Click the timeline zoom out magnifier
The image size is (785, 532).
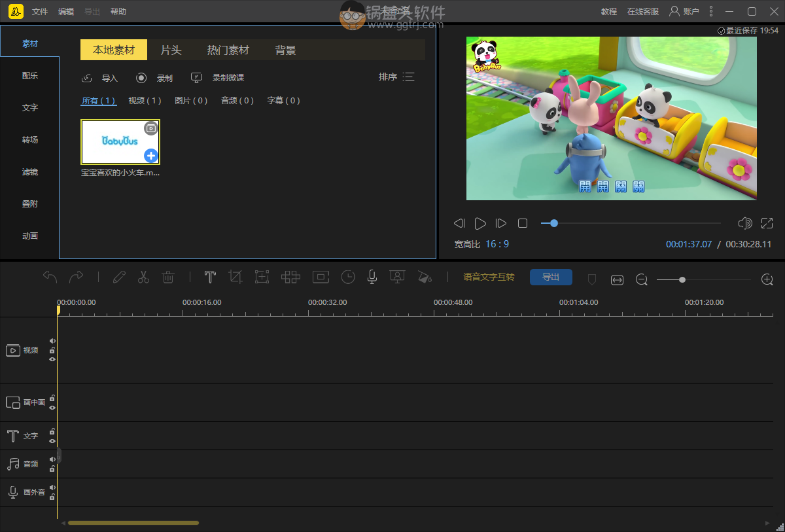click(x=642, y=279)
